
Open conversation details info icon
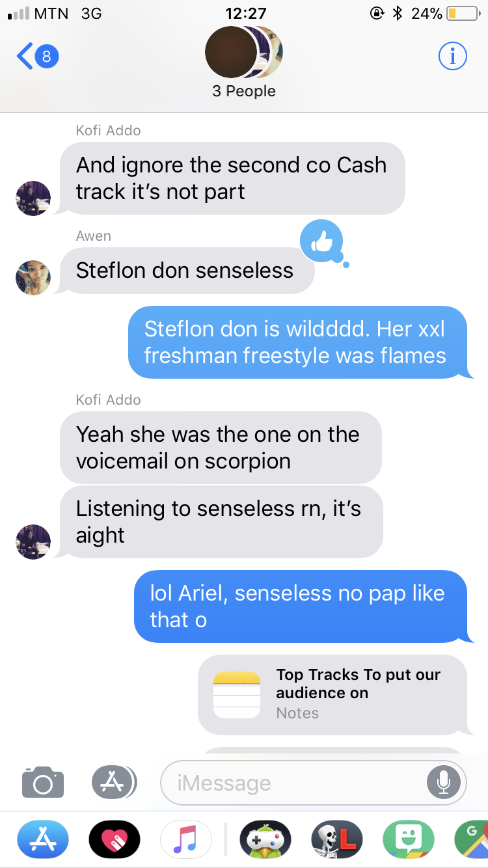tap(452, 57)
